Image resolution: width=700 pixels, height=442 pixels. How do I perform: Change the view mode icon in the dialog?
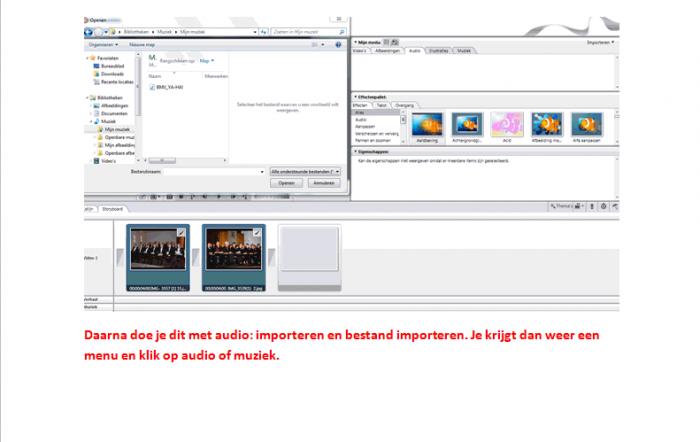[x=315, y=45]
